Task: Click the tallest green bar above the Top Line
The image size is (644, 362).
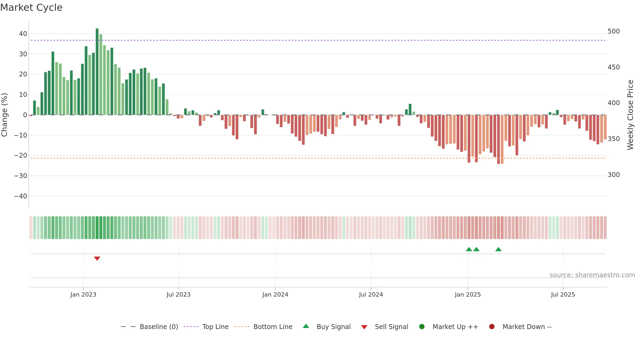Action: [x=97, y=72]
